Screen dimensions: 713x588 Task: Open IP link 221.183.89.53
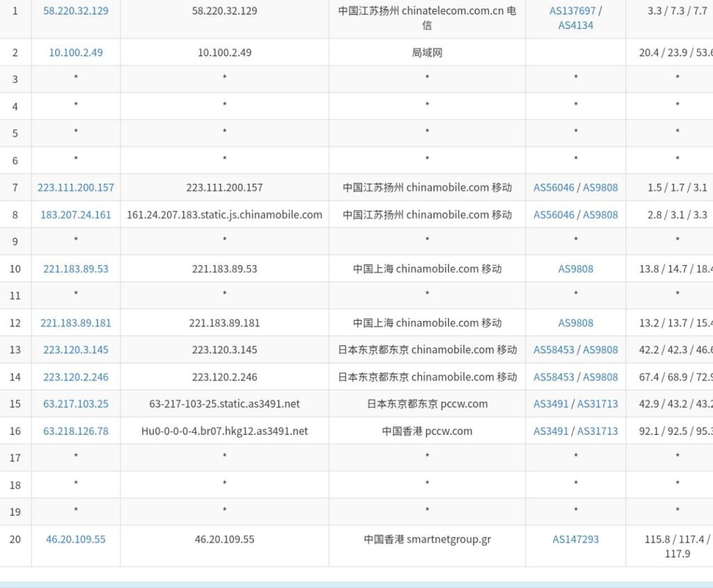point(75,269)
